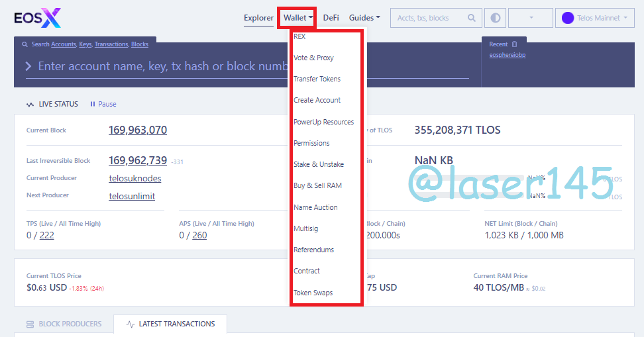Screen dimensions: 644x337
Task: Switch to the Latest Transactions tab
Action: click(x=170, y=324)
